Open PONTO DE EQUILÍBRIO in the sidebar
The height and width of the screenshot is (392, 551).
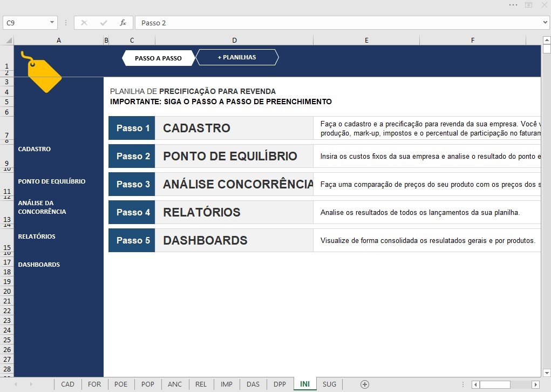coord(52,181)
